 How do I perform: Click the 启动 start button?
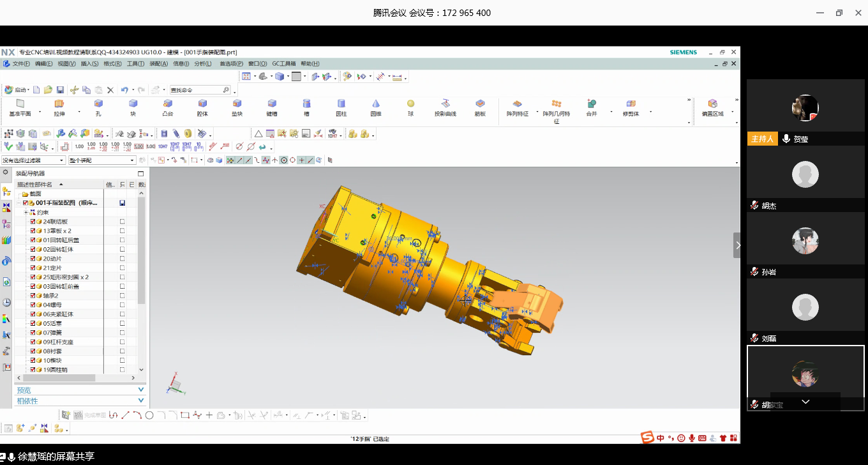coord(17,90)
